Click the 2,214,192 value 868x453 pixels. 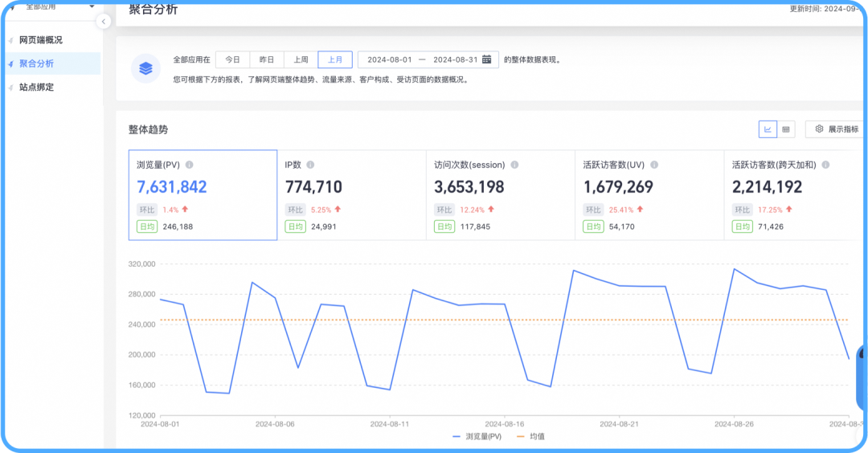tap(768, 187)
